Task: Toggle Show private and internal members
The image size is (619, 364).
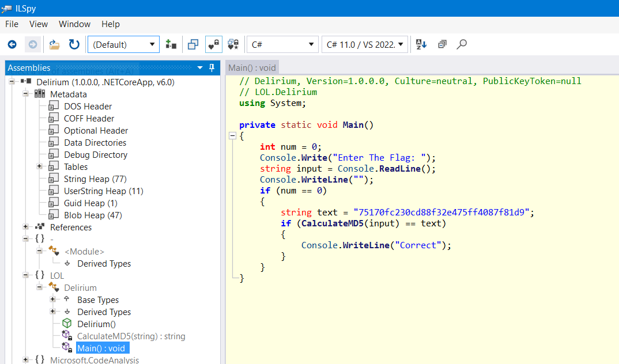Action: pyautogui.click(x=213, y=44)
